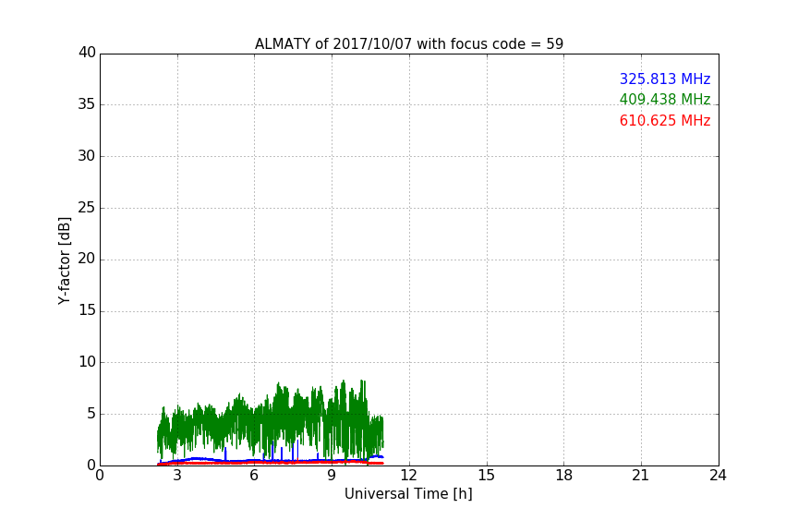Viewport: 798px width, 532px height.
Task: Click the plot title 'ALMATY of 2017/10/07 with focus code = 59'
Action: pos(408,43)
